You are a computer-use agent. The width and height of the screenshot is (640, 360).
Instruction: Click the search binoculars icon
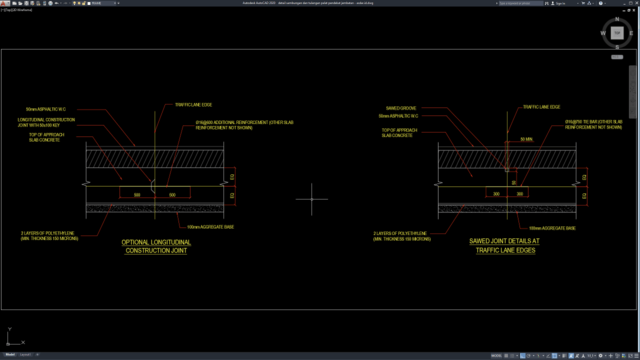547,3
